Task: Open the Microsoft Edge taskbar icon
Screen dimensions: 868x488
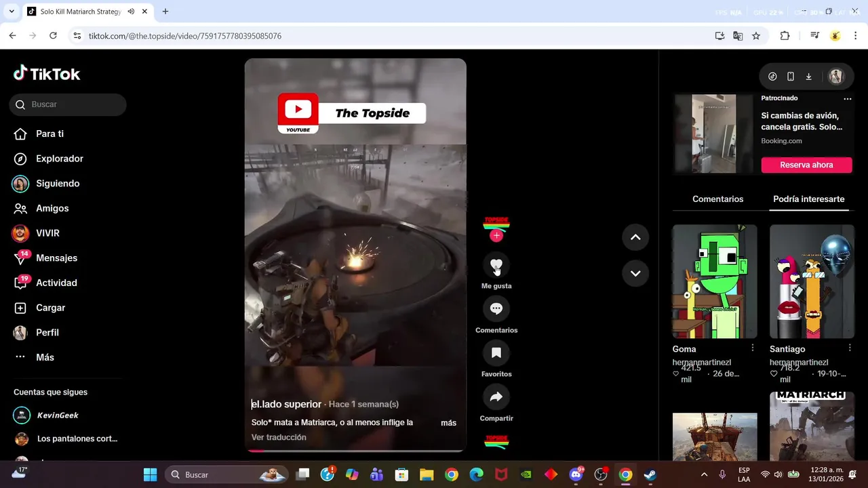Action: 477,474
